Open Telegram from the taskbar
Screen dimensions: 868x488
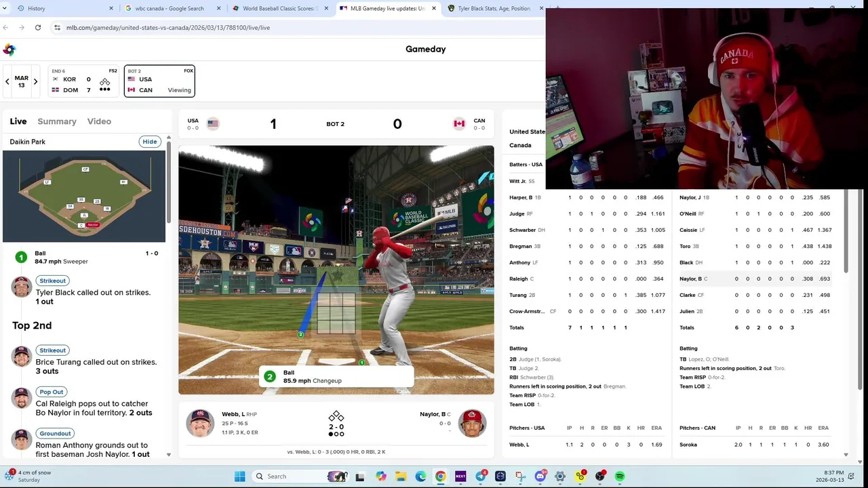pyautogui.click(x=481, y=476)
